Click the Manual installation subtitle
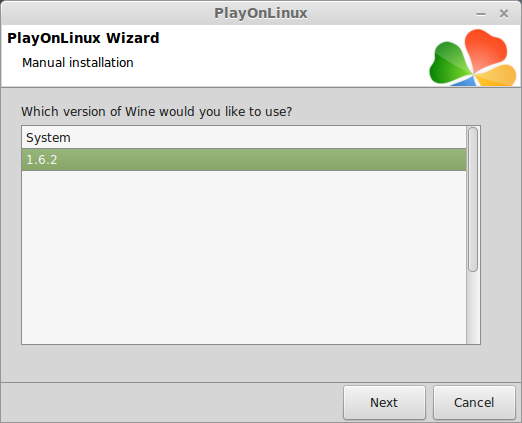Screen dimensions: 522x423 point(78,62)
